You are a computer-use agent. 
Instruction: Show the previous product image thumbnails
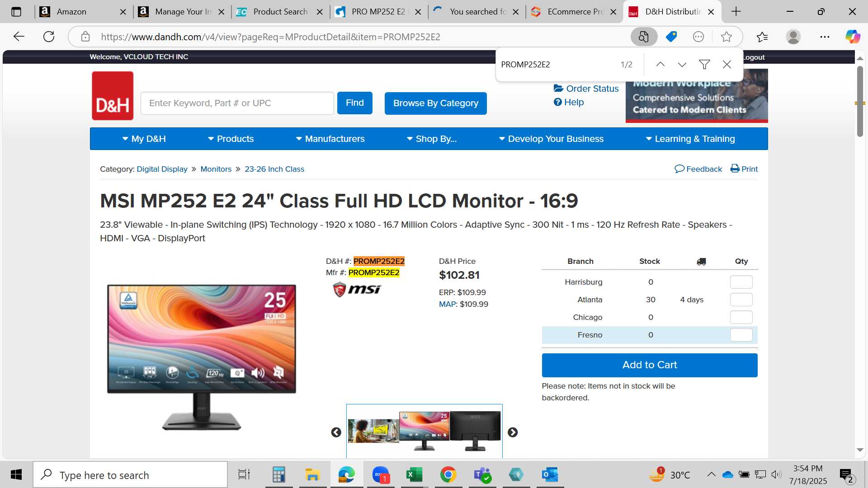pos(336,432)
